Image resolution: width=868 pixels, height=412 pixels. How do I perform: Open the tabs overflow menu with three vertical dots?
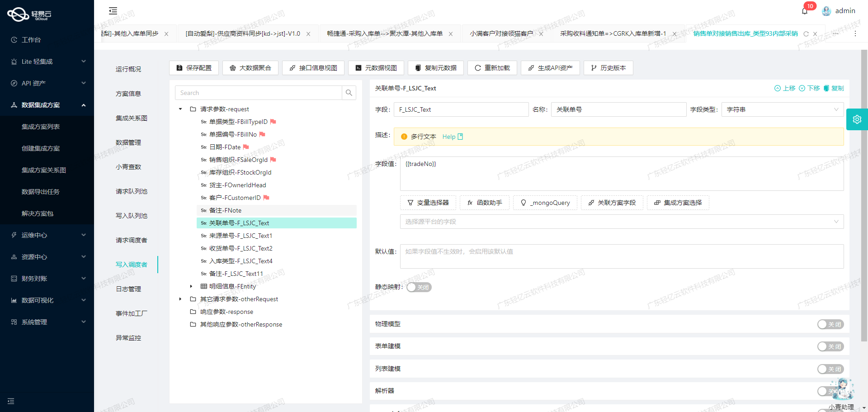(x=855, y=33)
